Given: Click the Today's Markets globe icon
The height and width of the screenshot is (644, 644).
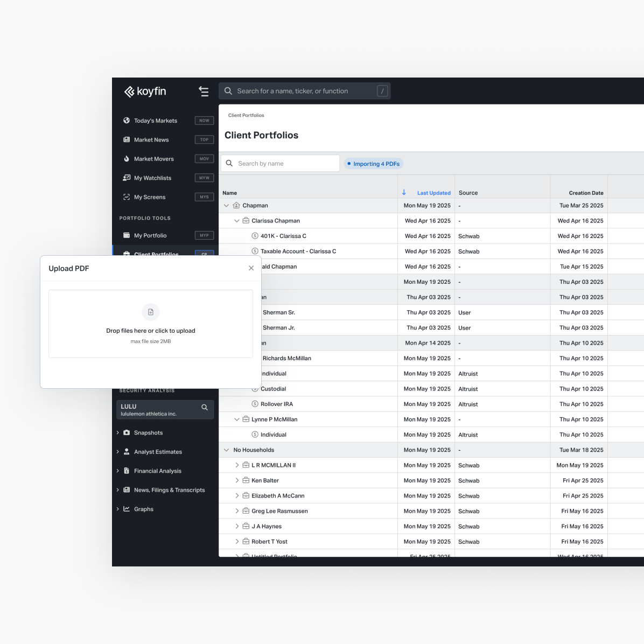Looking at the screenshot, I should (127, 121).
